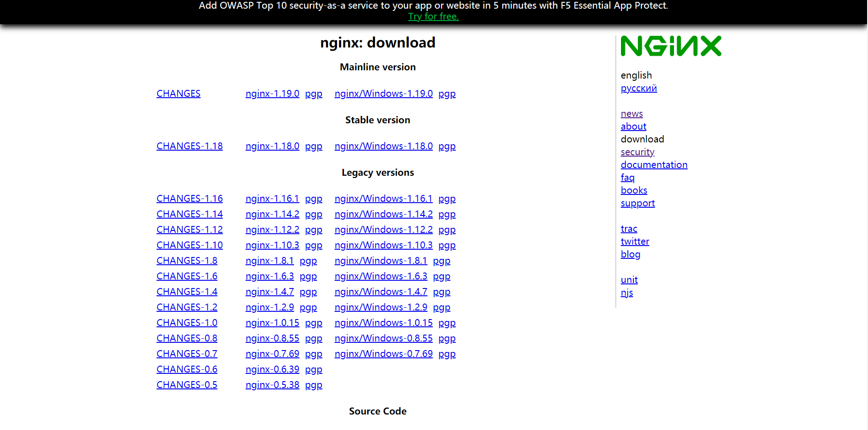The width and height of the screenshot is (868, 430).
Task: Download the stable nginx-1.18.0 release
Action: (x=272, y=146)
